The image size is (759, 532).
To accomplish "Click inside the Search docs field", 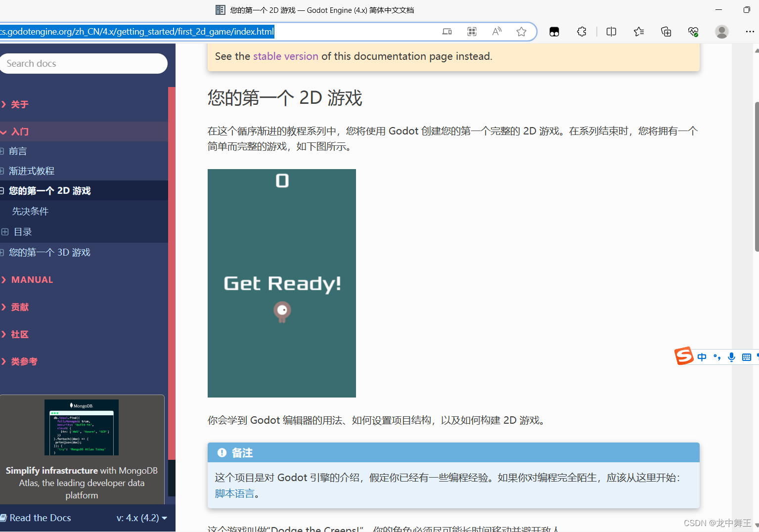I will tap(83, 63).
